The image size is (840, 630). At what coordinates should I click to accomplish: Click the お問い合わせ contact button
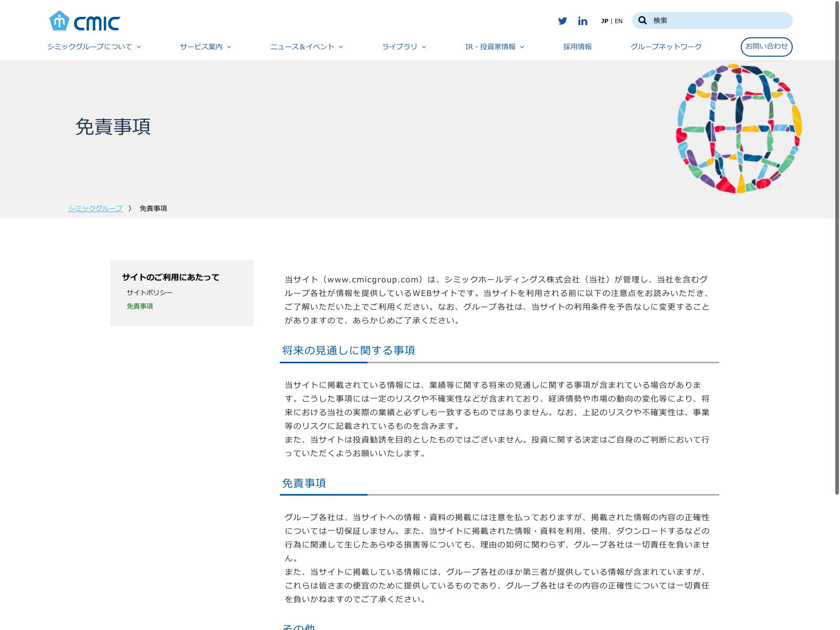point(766,47)
